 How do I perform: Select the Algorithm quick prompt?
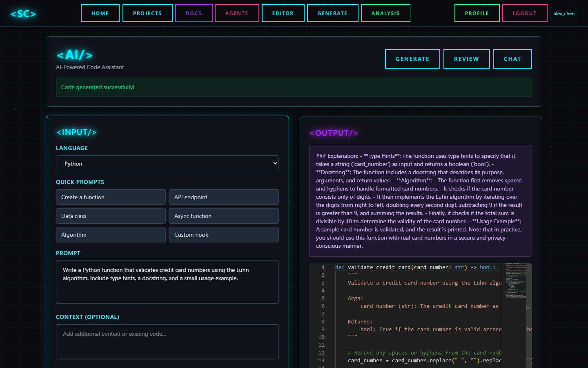(111, 235)
